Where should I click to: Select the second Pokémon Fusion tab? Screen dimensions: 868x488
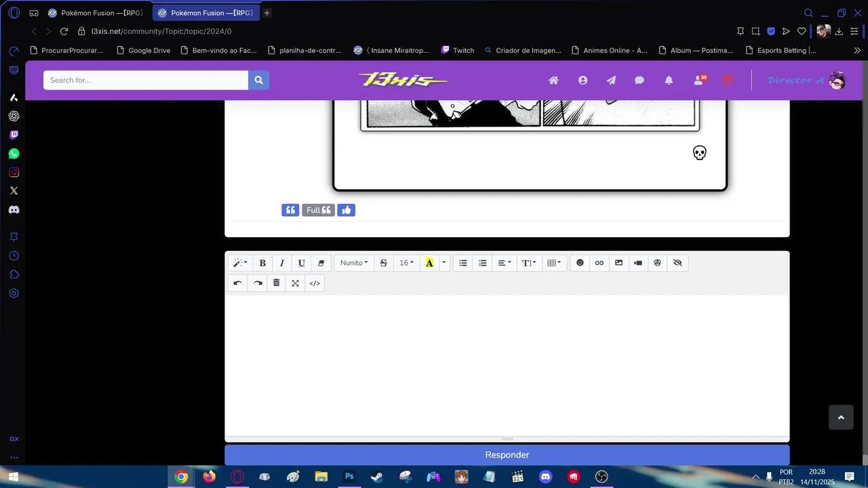coord(205,13)
